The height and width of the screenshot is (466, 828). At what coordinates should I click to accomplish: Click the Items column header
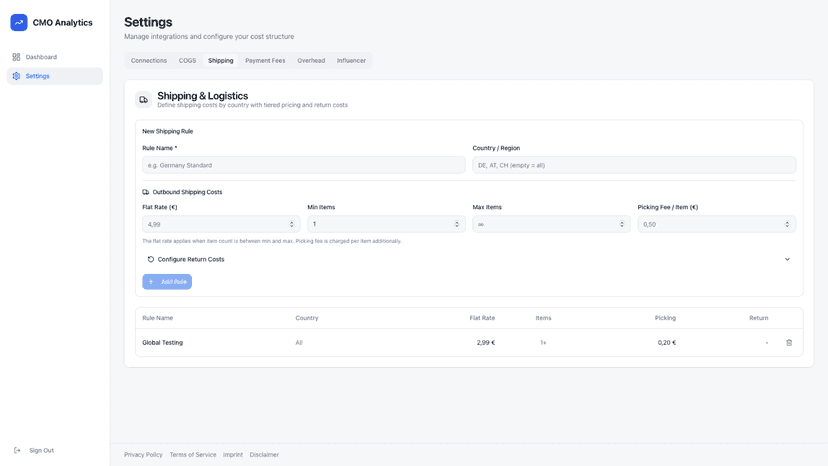pos(543,318)
